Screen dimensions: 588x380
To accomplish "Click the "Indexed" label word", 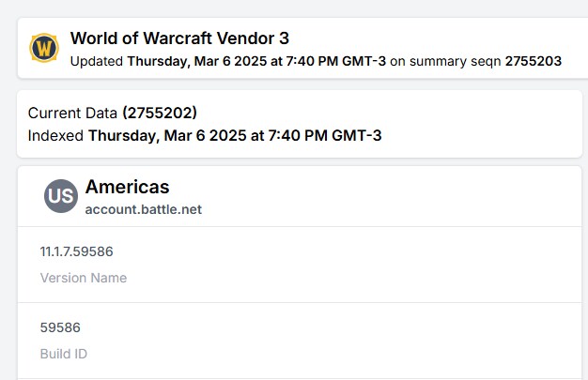I will [55, 135].
